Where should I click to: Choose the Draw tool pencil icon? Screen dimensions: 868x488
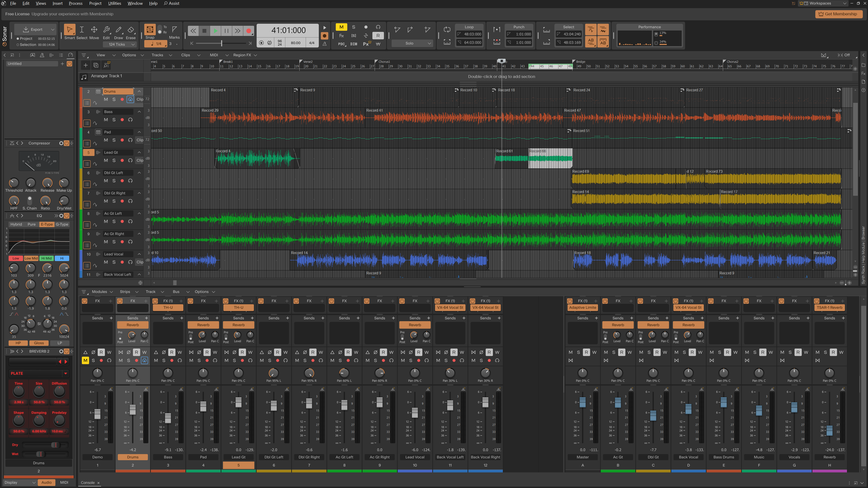click(118, 30)
